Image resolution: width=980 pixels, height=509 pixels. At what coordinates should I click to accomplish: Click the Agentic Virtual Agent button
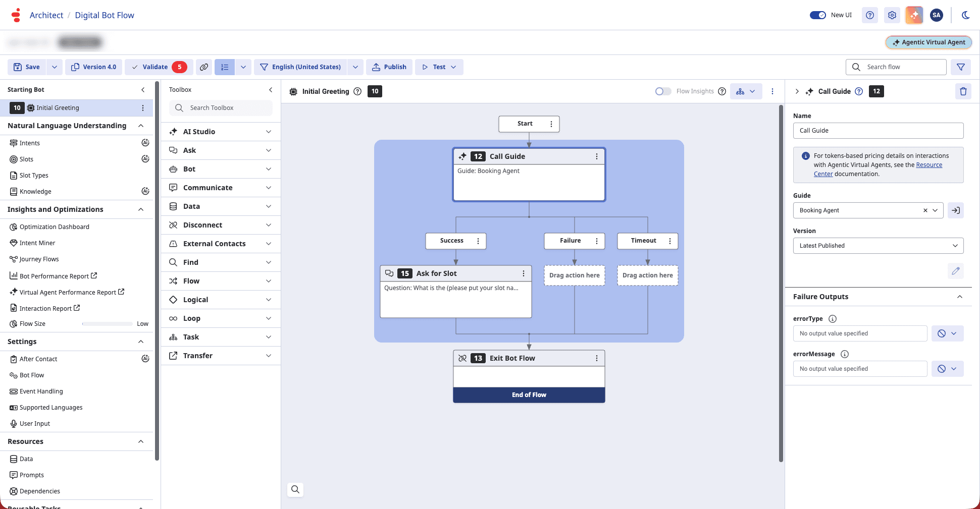point(929,42)
